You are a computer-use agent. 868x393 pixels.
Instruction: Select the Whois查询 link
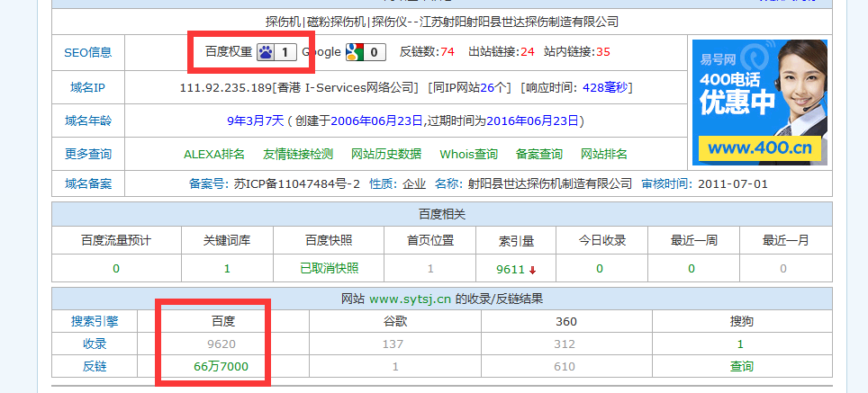pos(468,154)
